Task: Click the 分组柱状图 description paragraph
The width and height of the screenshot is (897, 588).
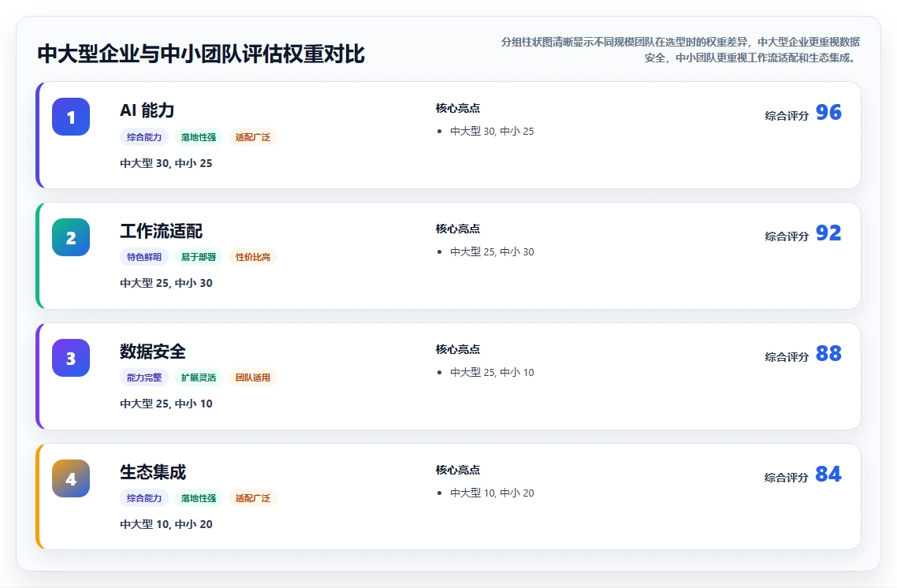Action: tap(680, 50)
